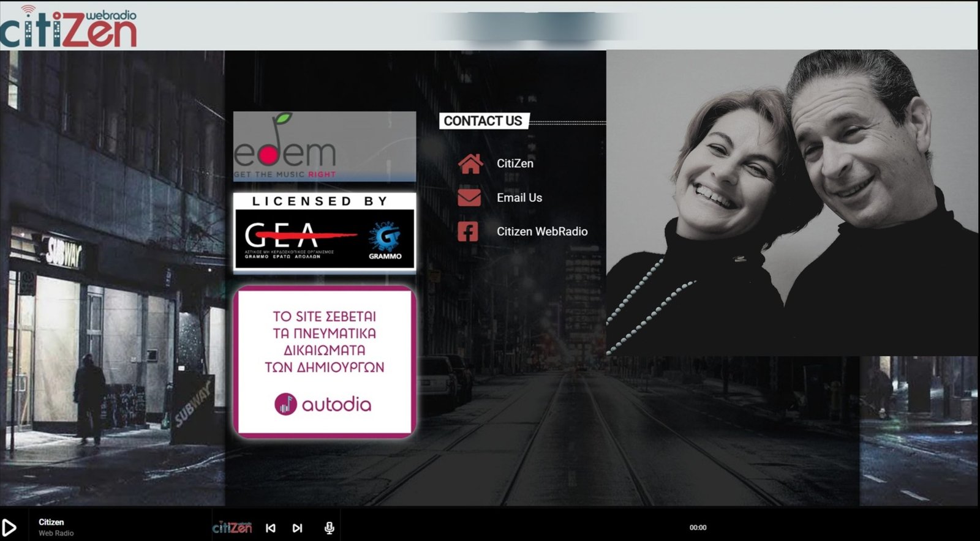
Task: Skip to the previous track
Action: pyautogui.click(x=270, y=528)
